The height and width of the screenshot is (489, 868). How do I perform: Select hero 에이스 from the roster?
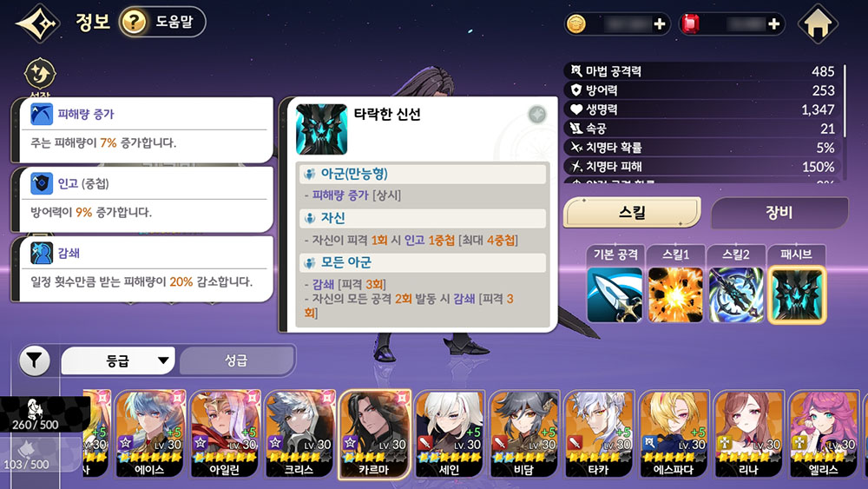pos(149,434)
